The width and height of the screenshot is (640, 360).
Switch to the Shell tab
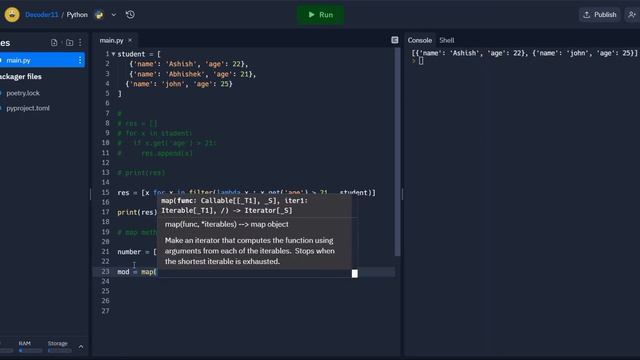(x=447, y=40)
